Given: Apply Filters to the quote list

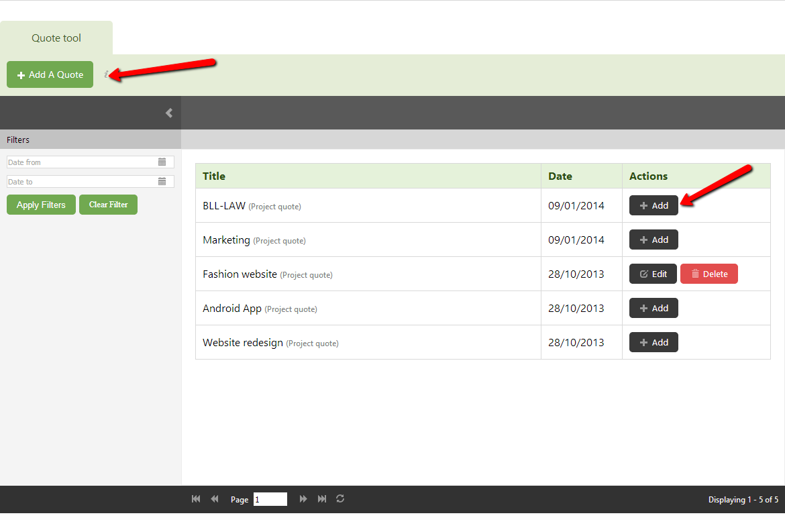Looking at the screenshot, I should [41, 205].
